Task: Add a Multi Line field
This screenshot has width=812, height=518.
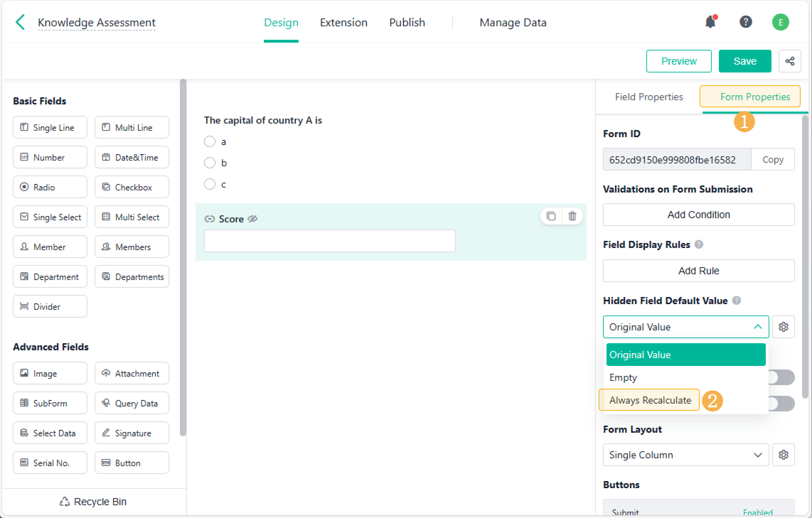Action: tap(132, 127)
